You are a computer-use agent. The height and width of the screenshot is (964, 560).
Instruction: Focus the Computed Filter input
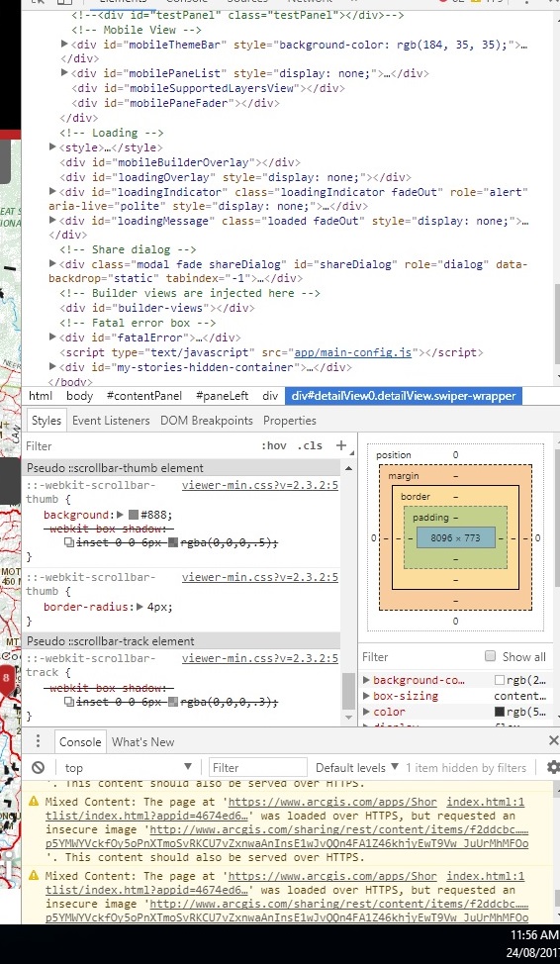click(418, 656)
